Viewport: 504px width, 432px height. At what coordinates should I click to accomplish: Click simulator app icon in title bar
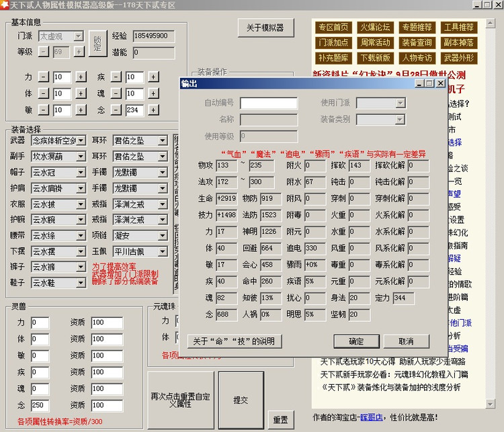(x=5, y=5)
